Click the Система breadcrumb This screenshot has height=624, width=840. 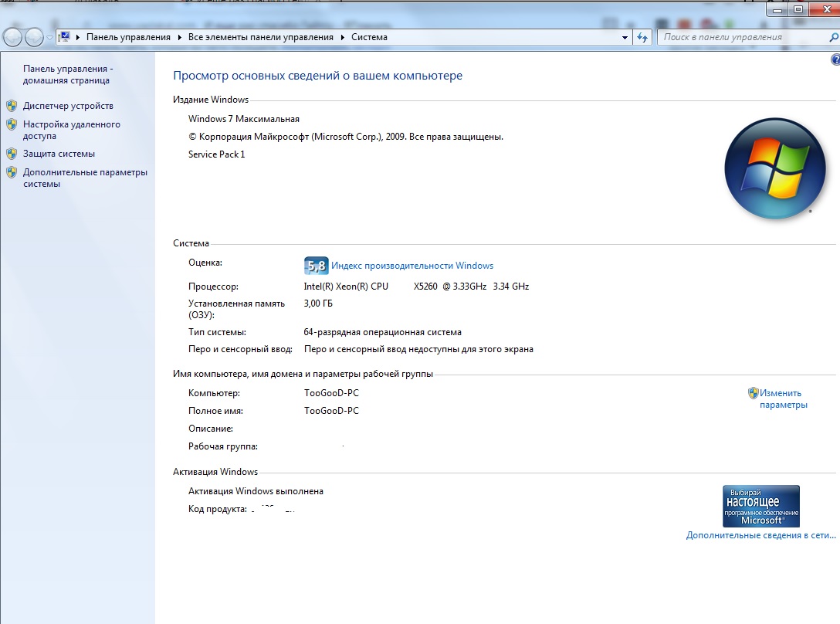[x=369, y=37]
